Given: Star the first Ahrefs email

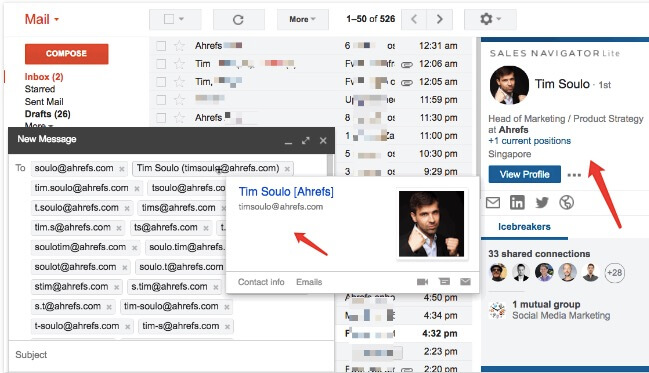Looking at the screenshot, I should (179, 46).
